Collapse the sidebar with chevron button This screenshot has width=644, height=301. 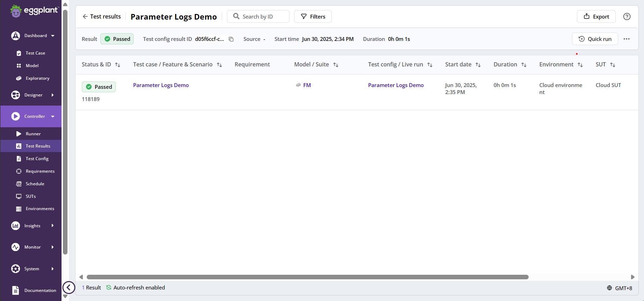point(69,288)
